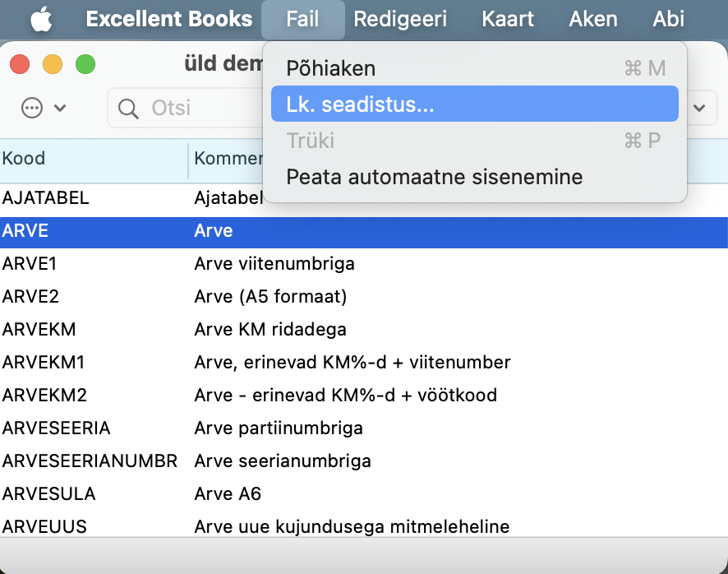Open the Aken menu
This screenshot has width=728, height=574.
592,19
